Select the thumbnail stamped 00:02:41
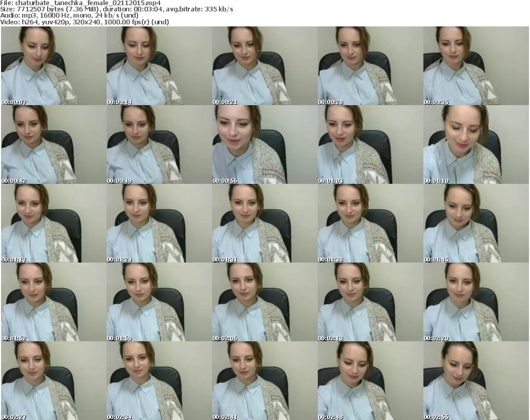The width and height of the screenshot is (530, 420). point(264,381)
